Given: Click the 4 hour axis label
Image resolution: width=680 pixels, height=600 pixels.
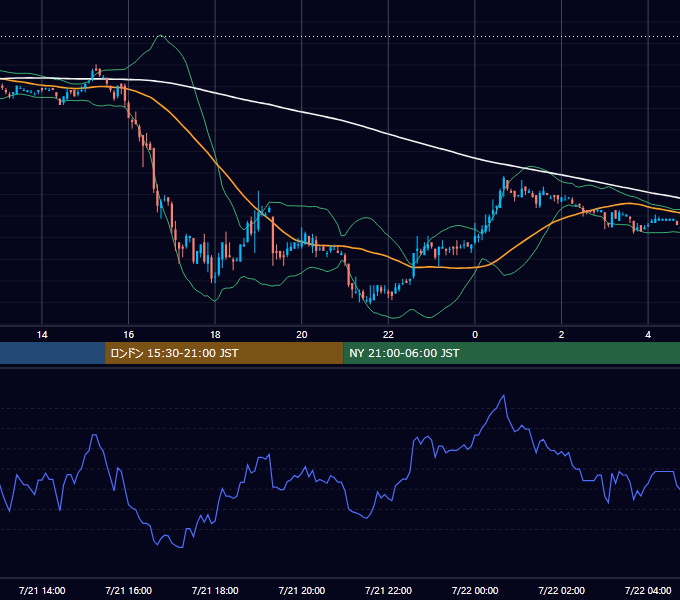Looking at the screenshot, I should click(648, 335).
